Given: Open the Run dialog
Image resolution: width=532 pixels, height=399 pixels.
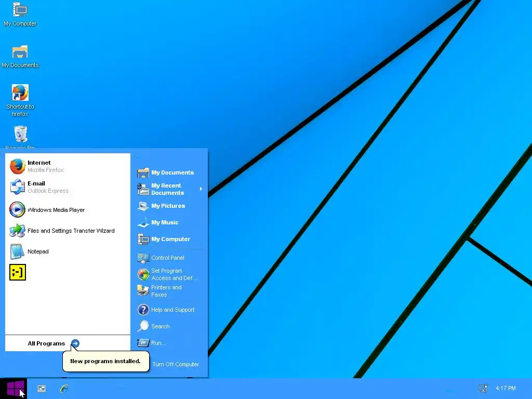Looking at the screenshot, I should coord(169,343).
